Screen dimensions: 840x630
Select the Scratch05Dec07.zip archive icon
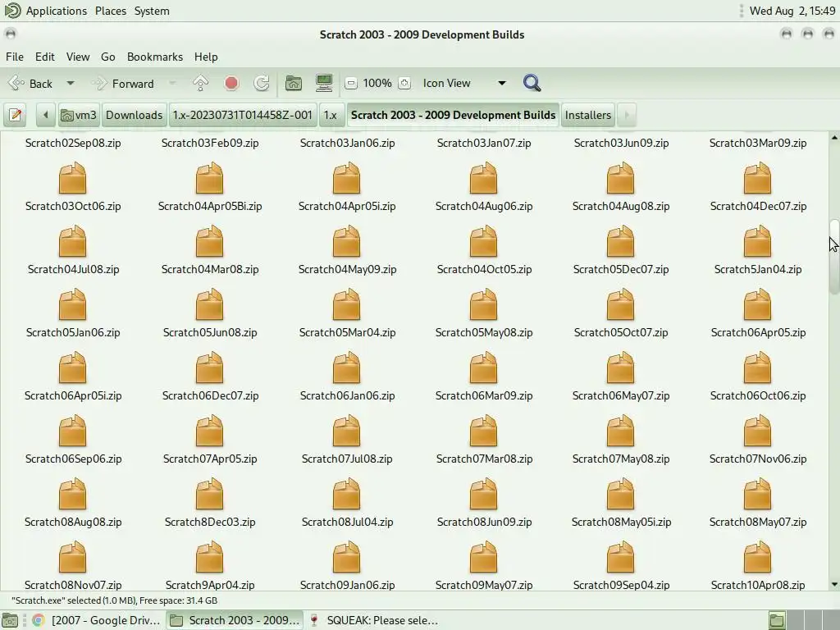click(x=621, y=241)
